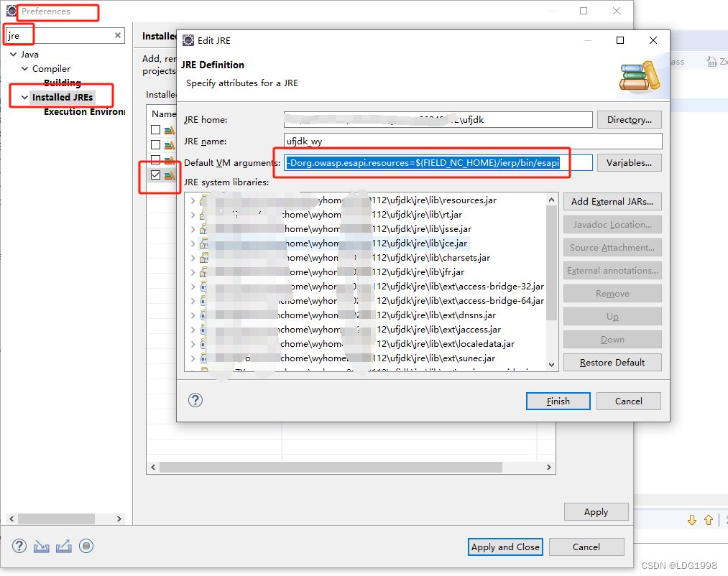Click the Default VM arguments field
This screenshot has width=728, height=576.
(x=438, y=163)
